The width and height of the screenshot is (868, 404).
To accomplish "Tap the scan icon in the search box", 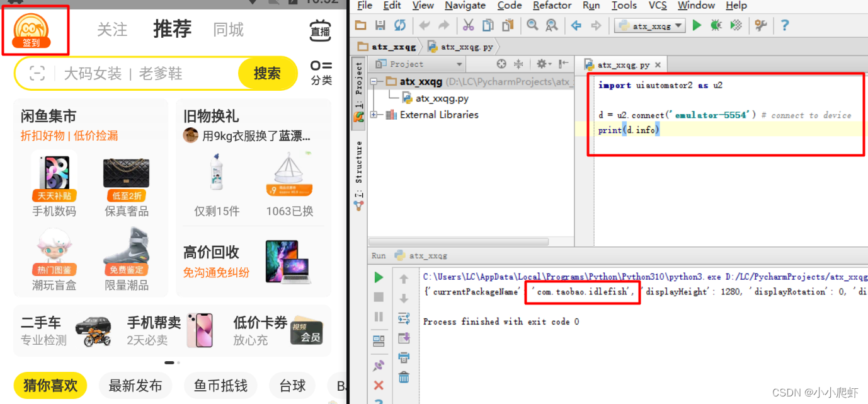I will point(37,74).
